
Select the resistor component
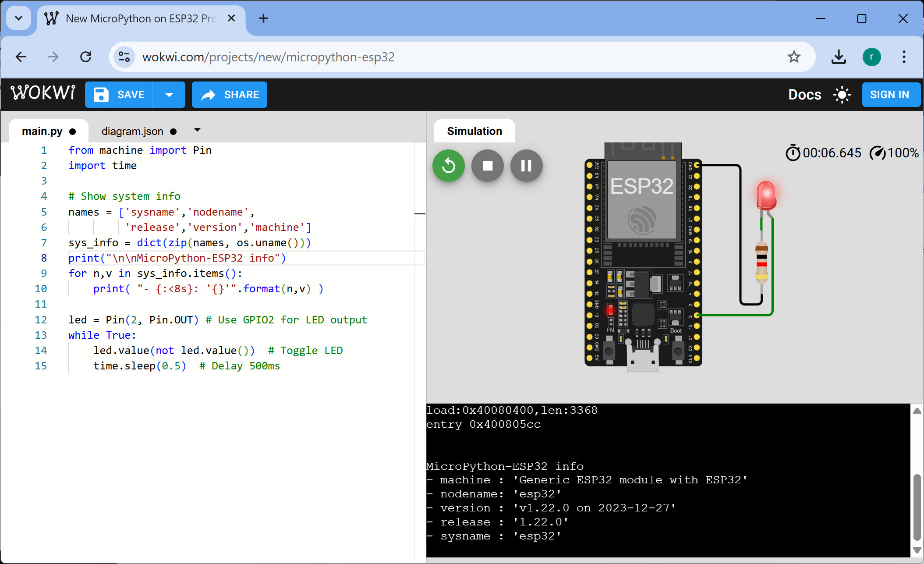762,262
